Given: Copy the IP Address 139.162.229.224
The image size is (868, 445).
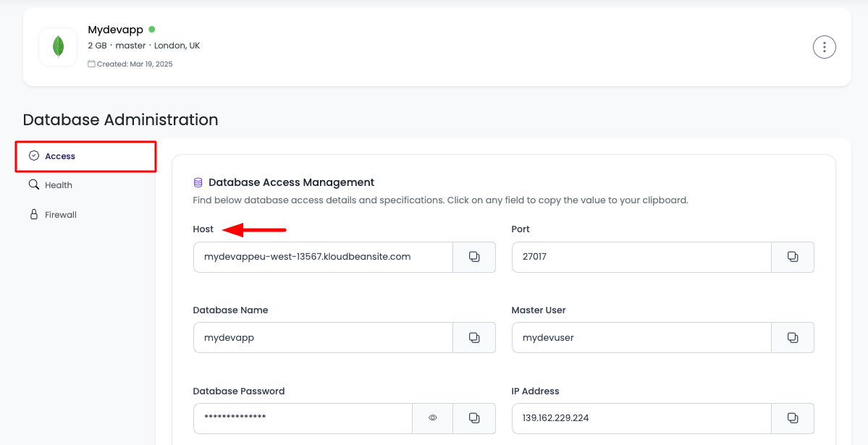Looking at the screenshot, I should tap(793, 418).
